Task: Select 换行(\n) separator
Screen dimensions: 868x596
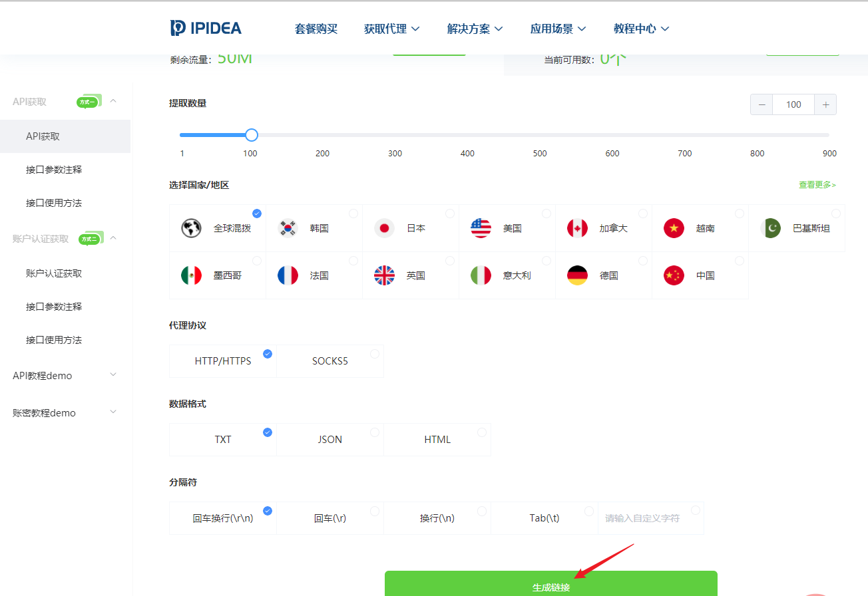Action: (437, 518)
